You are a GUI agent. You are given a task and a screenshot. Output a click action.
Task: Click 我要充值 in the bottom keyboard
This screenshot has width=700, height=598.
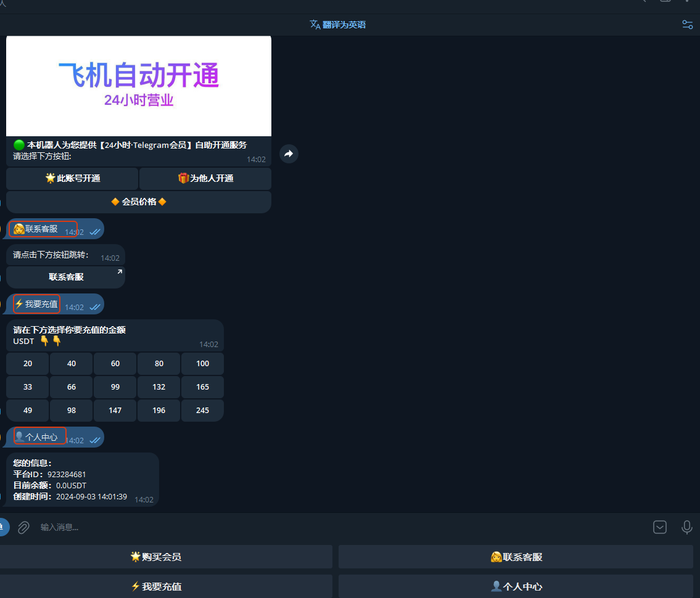(x=156, y=586)
